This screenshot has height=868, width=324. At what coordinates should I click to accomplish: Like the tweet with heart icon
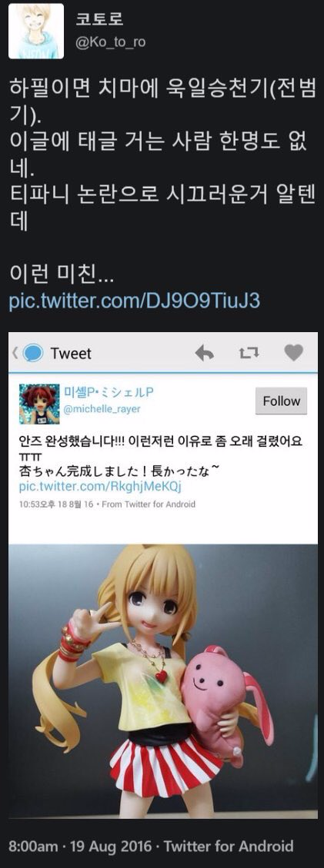coord(293,353)
